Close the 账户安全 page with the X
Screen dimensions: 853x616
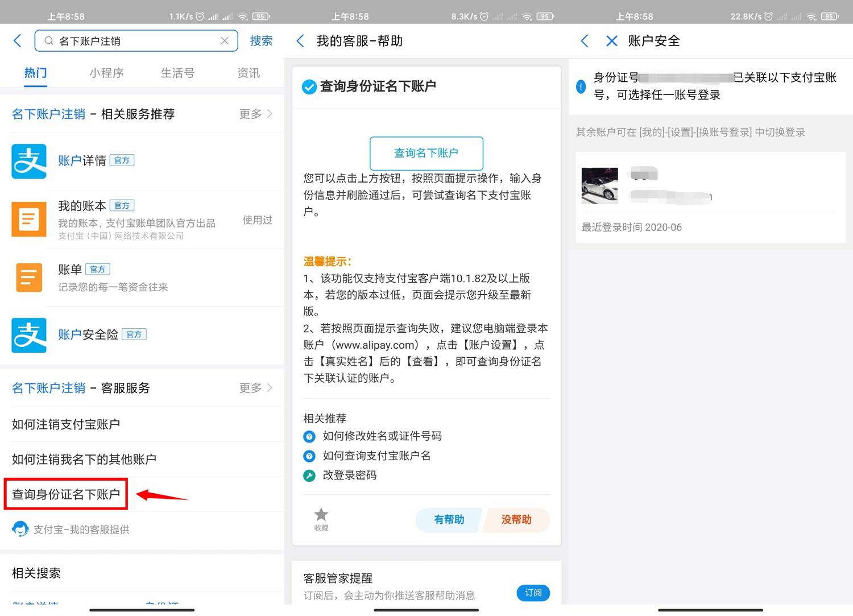point(611,41)
